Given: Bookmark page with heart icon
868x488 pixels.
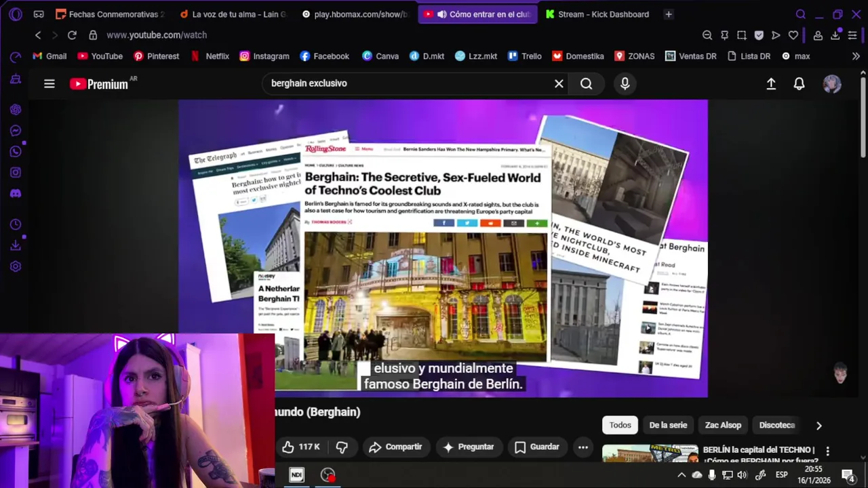Looking at the screenshot, I should point(793,35).
